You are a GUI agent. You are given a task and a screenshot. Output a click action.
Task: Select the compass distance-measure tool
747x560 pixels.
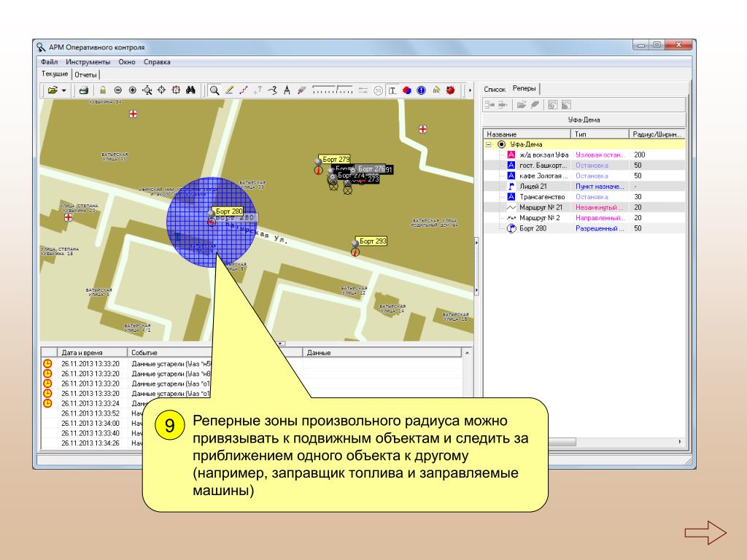287,90
